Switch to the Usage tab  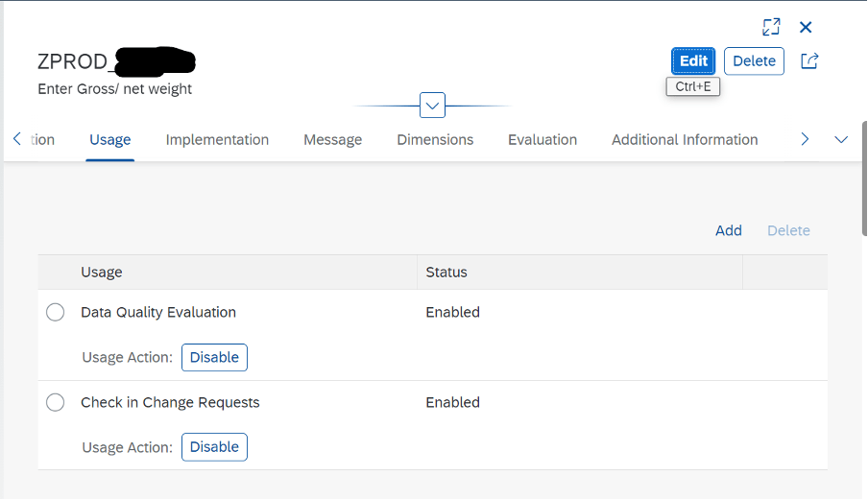coord(110,140)
